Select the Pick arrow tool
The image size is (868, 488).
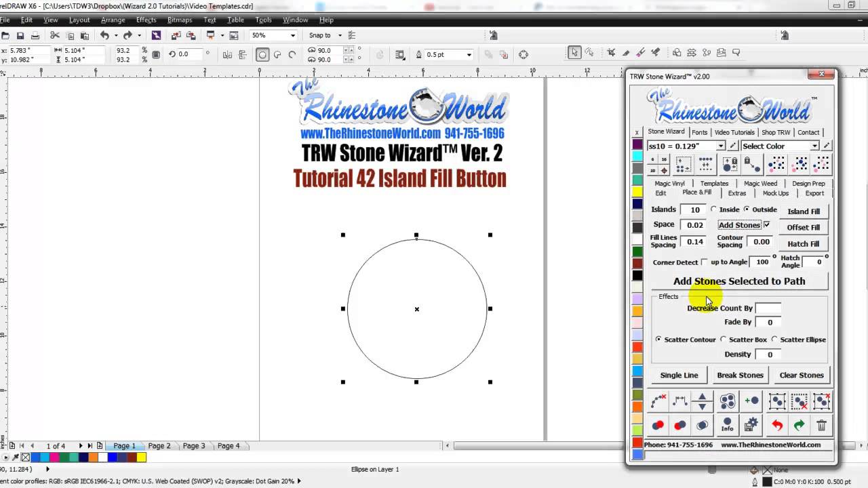(x=575, y=52)
